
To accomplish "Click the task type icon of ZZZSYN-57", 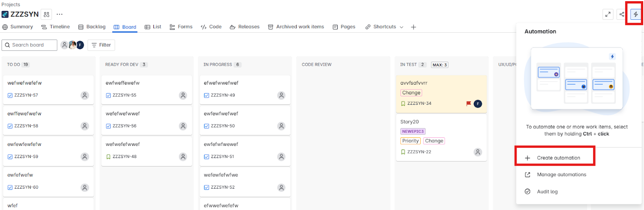I will pos(10,96).
